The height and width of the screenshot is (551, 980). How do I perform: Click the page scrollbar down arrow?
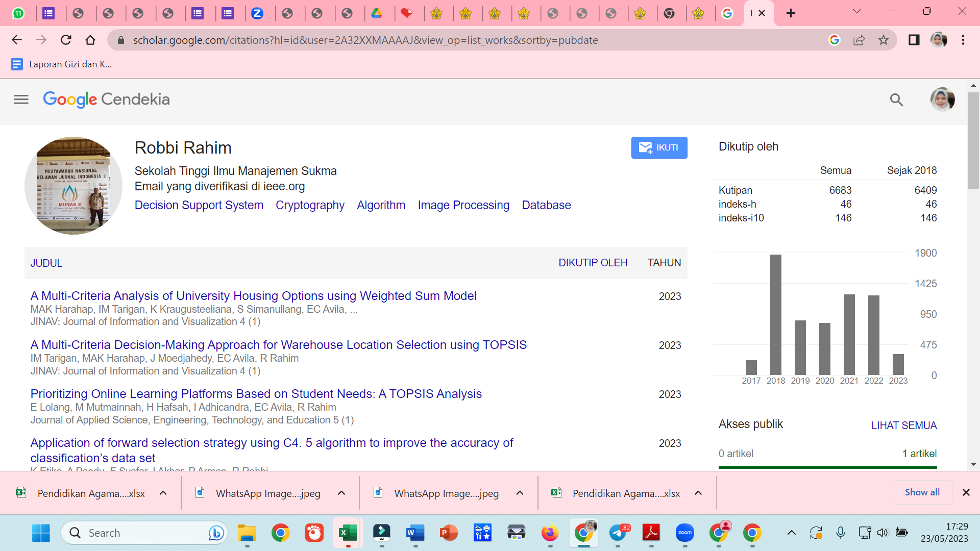coord(973,464)
